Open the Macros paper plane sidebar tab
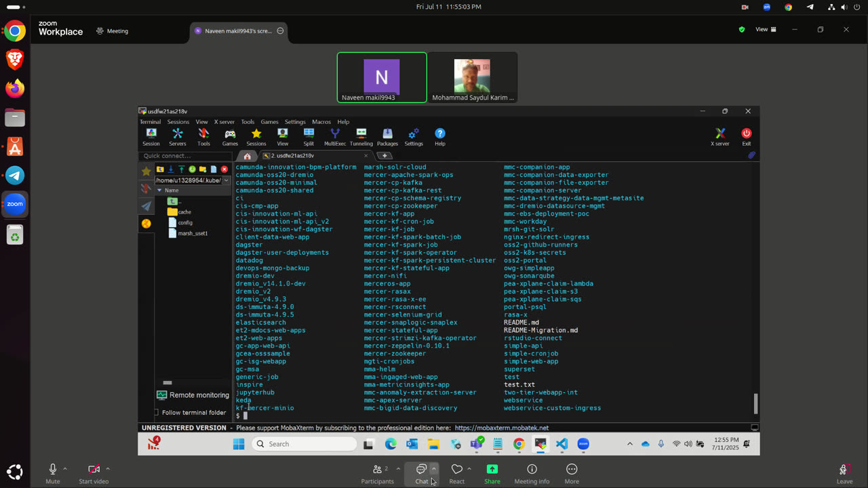 pos(146,206)
